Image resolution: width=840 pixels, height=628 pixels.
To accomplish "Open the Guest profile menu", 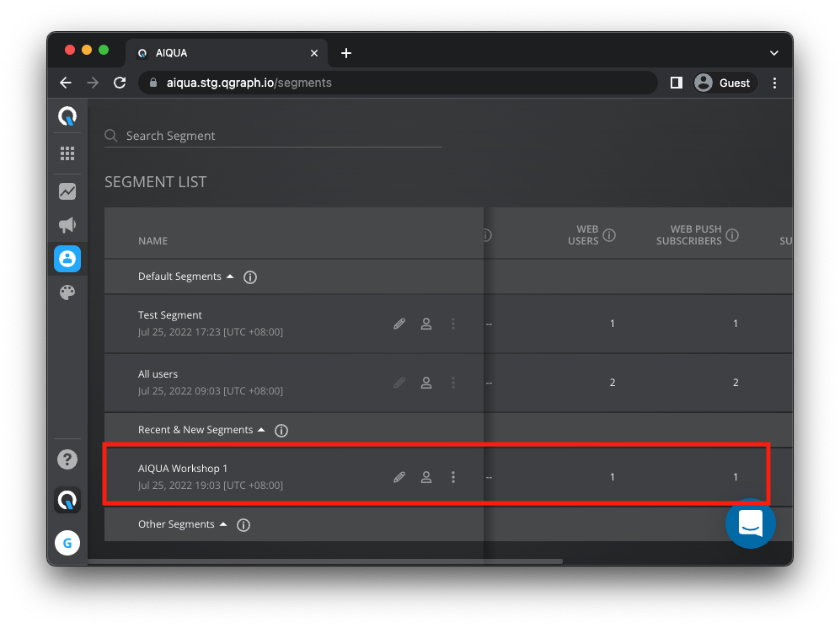I will [723, 83].
